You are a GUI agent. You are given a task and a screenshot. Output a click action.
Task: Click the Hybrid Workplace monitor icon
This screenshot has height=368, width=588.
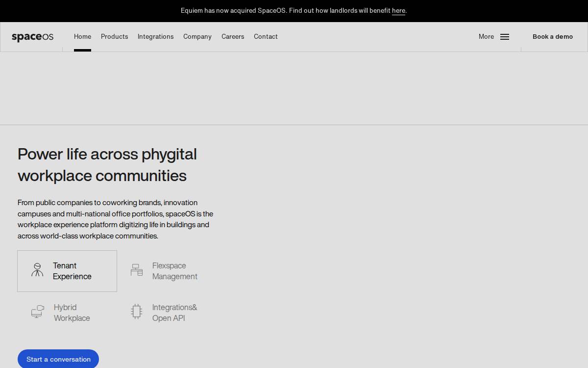coord(38,311)
